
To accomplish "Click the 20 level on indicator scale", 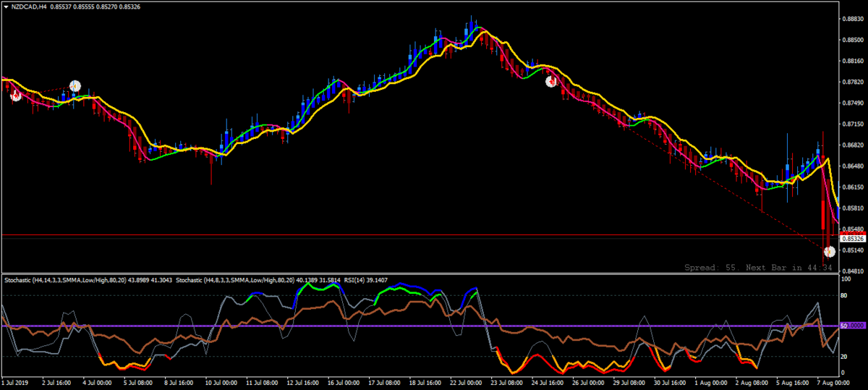I will pyautogui.click(x=845, y=356).
